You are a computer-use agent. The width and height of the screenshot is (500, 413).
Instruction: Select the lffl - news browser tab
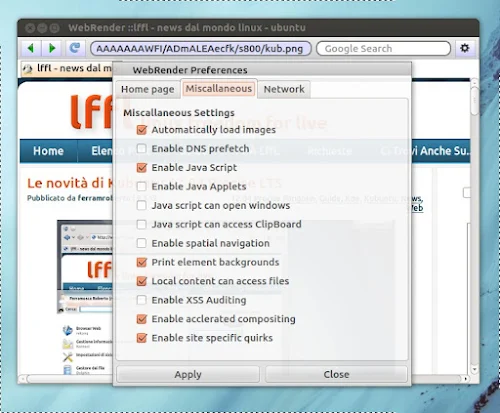67,69
